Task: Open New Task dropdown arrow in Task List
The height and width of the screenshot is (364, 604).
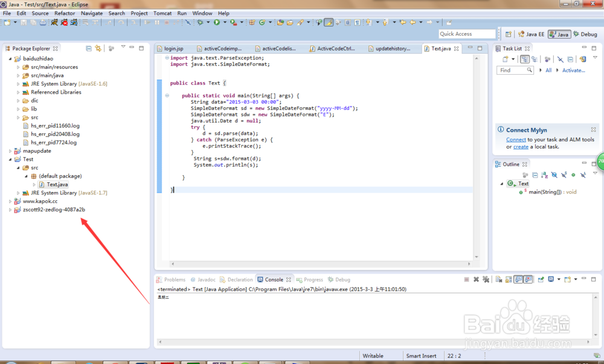Action: pyautogui.click(x=513, y=59)
